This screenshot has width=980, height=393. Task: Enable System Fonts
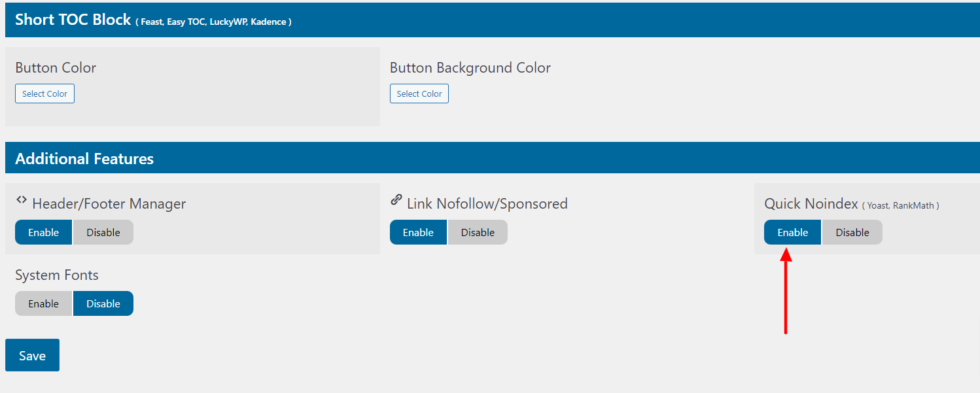[43, 303]
